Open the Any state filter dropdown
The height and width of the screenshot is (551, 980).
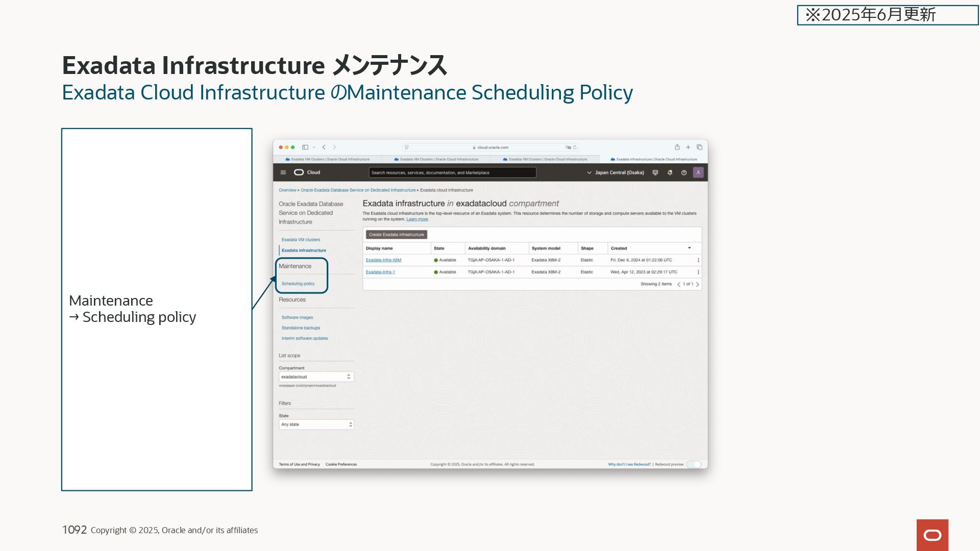point(316,424)
